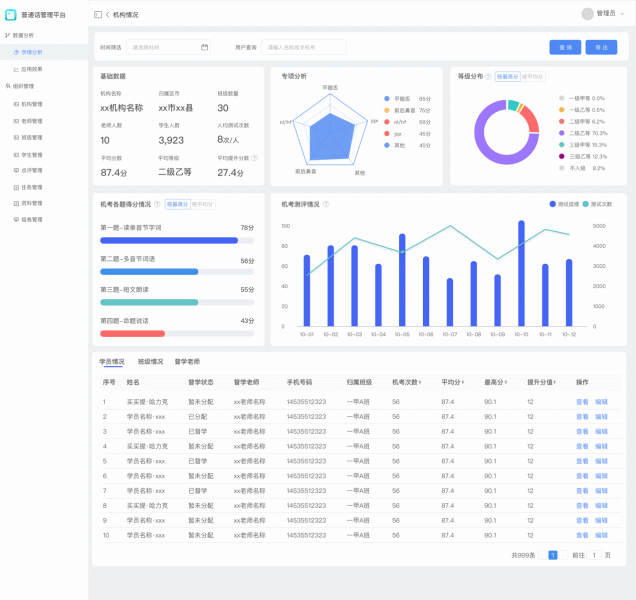Viewport: 636px width, 600px height.
Task: Click help icon beside 等级分布 title
Action: (489, 76)
